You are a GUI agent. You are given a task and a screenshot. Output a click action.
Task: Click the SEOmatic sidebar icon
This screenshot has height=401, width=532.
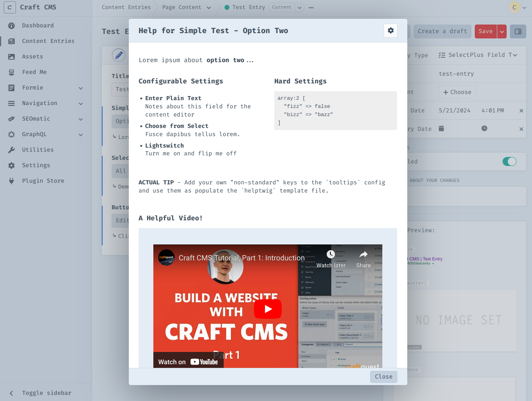pyautogui.click(x=11, y=119)
